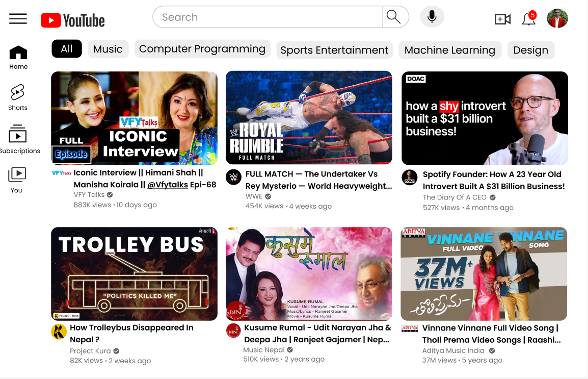Click title Spotify Founder video
Viewport: 588px width, 379px height.
494,181
